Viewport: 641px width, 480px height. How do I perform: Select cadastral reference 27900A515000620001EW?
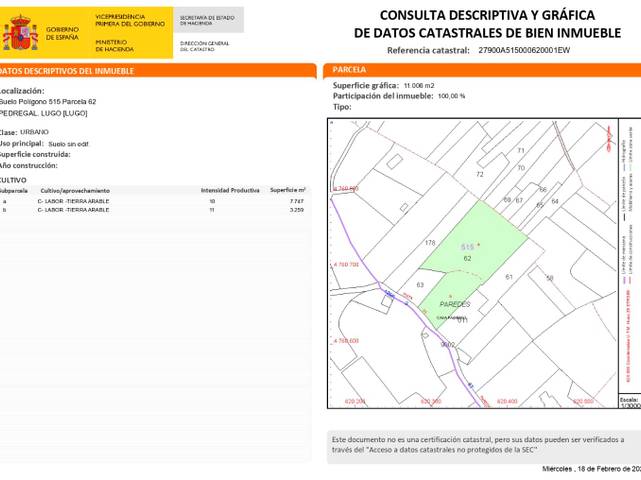(x=524, y=50)
